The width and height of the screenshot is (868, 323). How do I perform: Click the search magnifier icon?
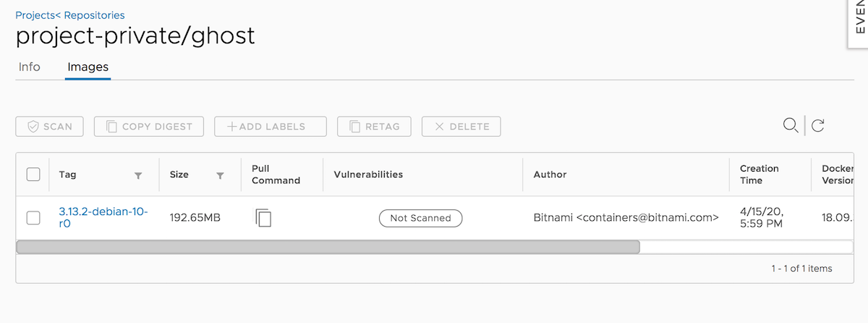(x=791, y=125)
